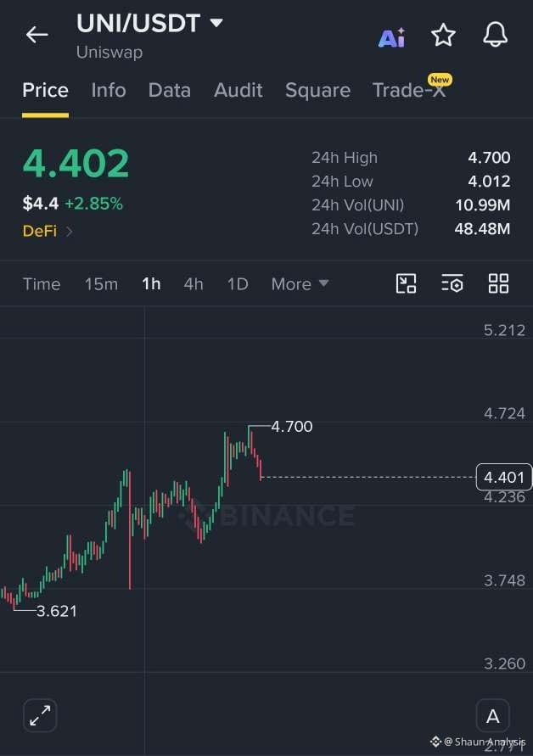Click the $4.4 USD price text
The image size is (533, 756).
(x=41, y=204)
